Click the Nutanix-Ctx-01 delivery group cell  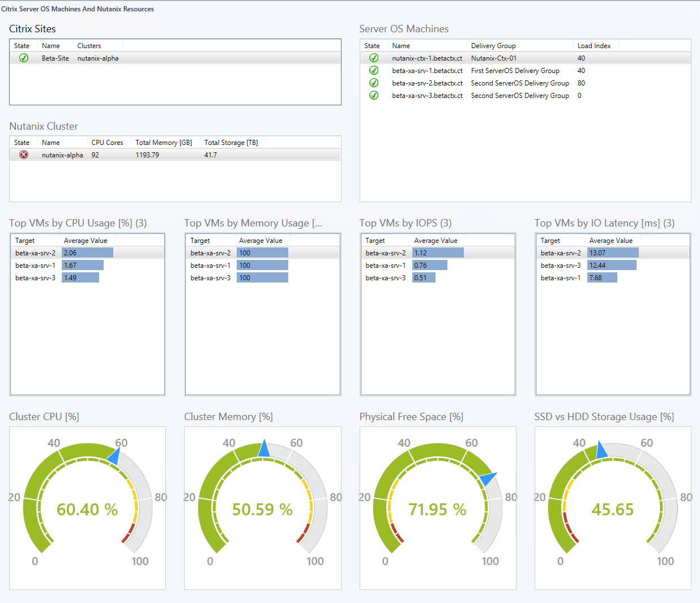coord(494,58)
